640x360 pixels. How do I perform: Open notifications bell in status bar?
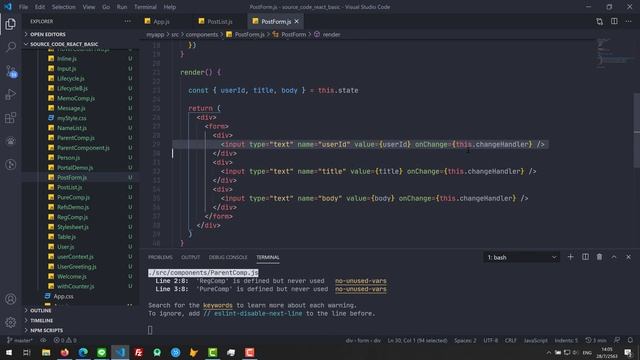pyautogui.click(x=630, y=340)
